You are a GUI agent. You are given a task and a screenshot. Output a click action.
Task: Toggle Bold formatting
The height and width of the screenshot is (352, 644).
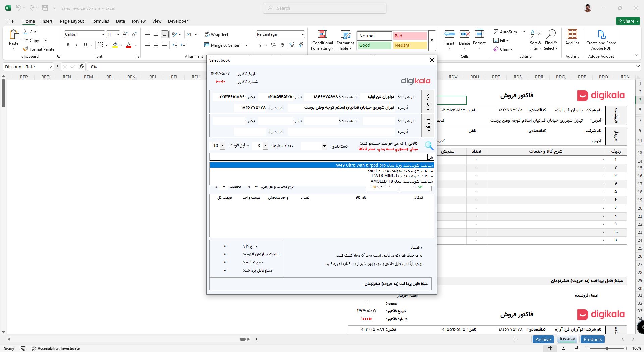[68, 45]
